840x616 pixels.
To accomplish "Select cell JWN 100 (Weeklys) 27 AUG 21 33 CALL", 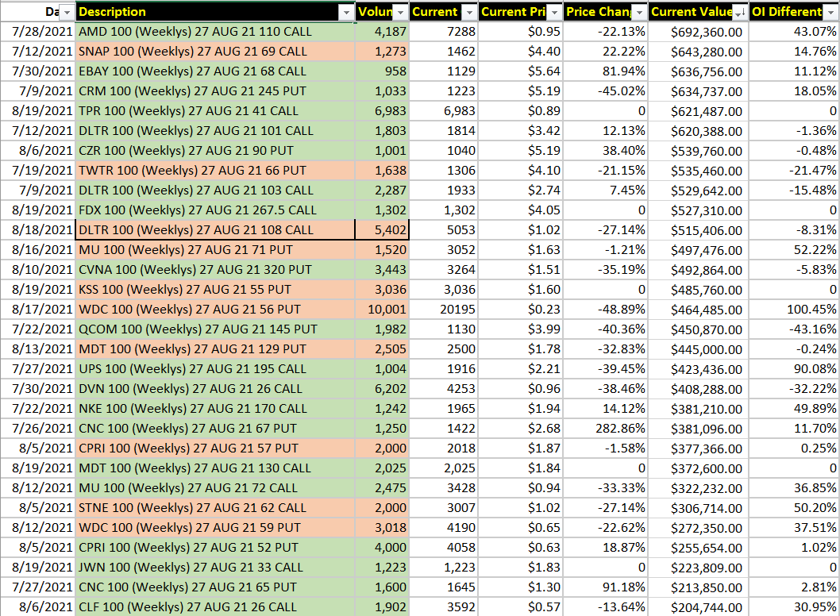I will (215, 567).
